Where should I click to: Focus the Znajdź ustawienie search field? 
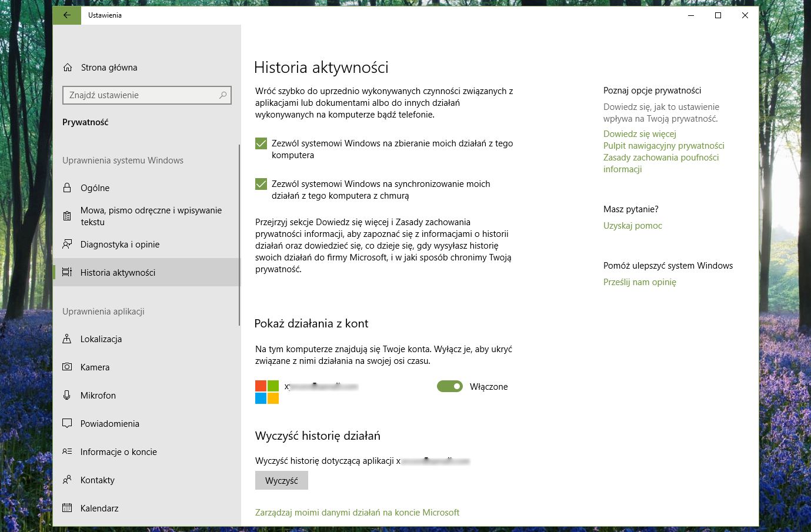click(x=147, y=95)
